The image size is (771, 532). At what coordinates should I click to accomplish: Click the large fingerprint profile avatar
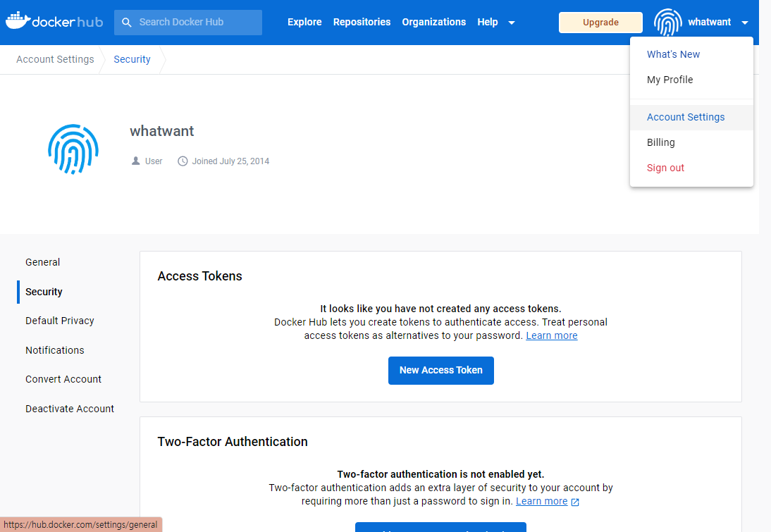[x=73, y=149]
